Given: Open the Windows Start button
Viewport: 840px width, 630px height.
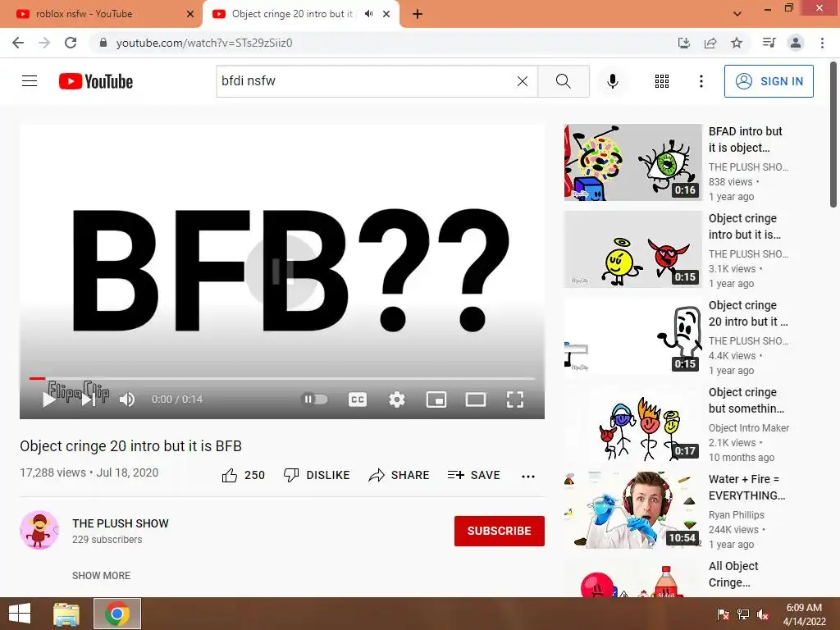Looking at the screenshot, I should (x=20, y=614).
